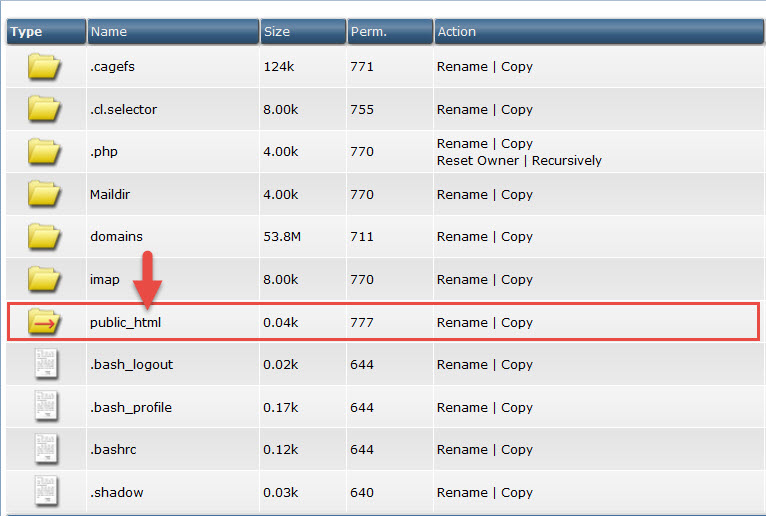The width and height of the screenshot is (766, 516).
Task: Open the public_html symlink folder icon
Action: 45,322
